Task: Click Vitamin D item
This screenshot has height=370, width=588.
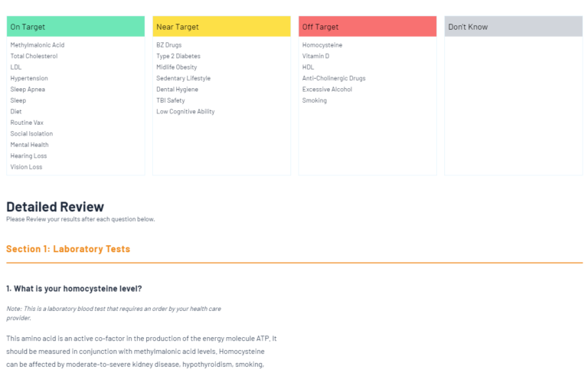Action: click(x=315, y=56)
